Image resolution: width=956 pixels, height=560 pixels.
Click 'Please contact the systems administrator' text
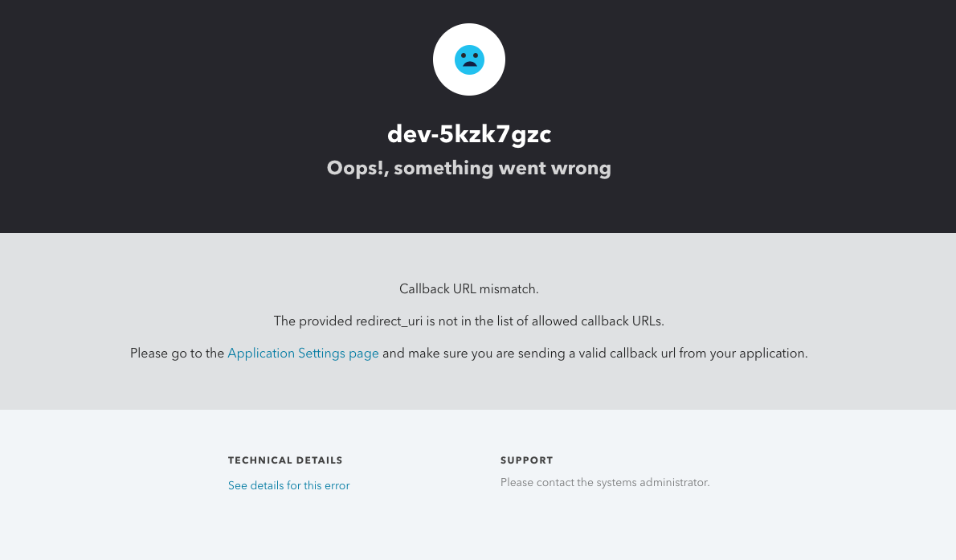click(605, 483)
